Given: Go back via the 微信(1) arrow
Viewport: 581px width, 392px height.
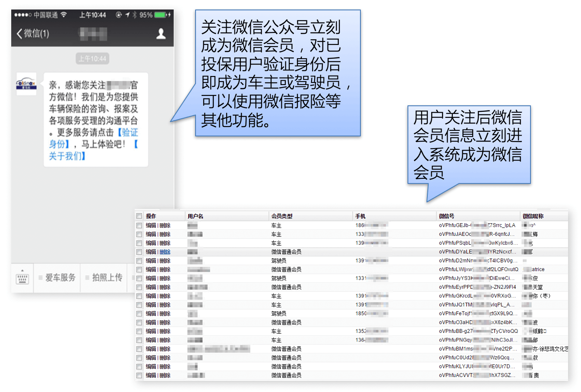Looking at the screenshot, I should point(32,33).
